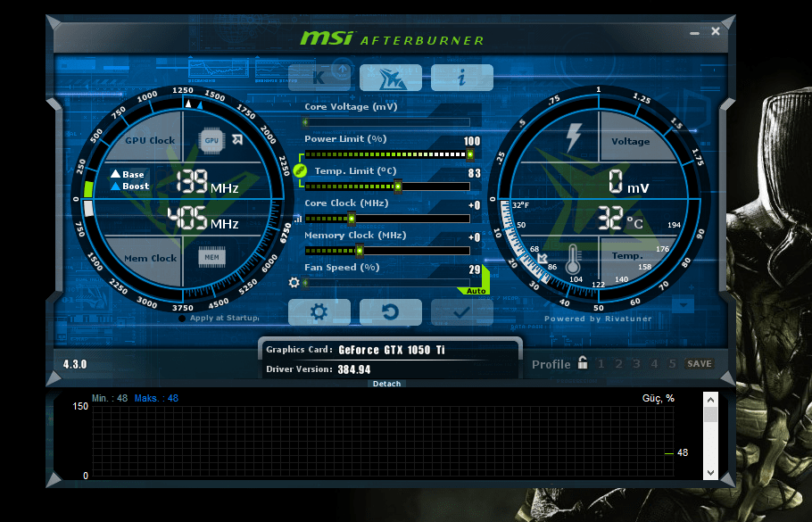Adjust the Core Clock slider handle

(x=351, y=219)
